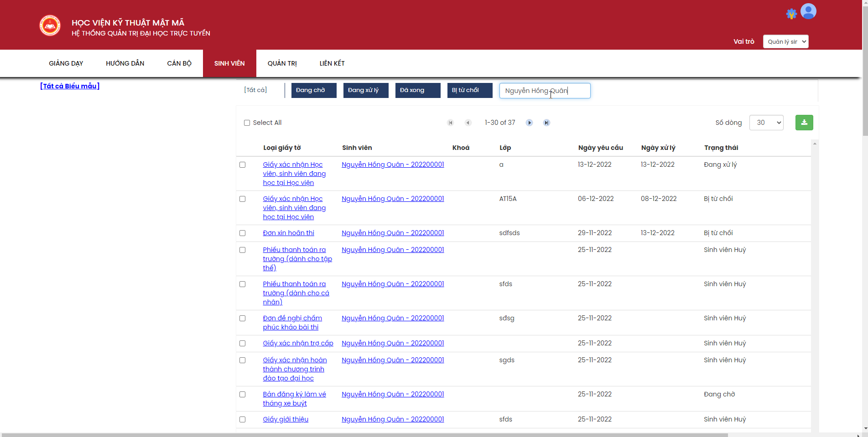Check the Đơn đề nghị chấm phúc khảo row
Viewport: 868px width, 437px height.
[242, 319]
